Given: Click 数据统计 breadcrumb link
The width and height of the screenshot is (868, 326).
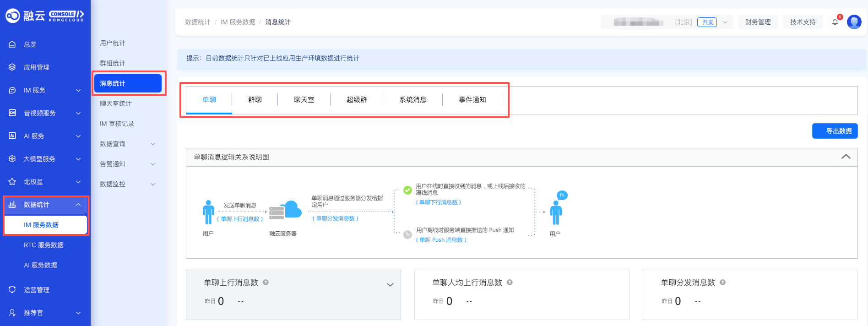Looking at the screenshot, I should 198,22.
